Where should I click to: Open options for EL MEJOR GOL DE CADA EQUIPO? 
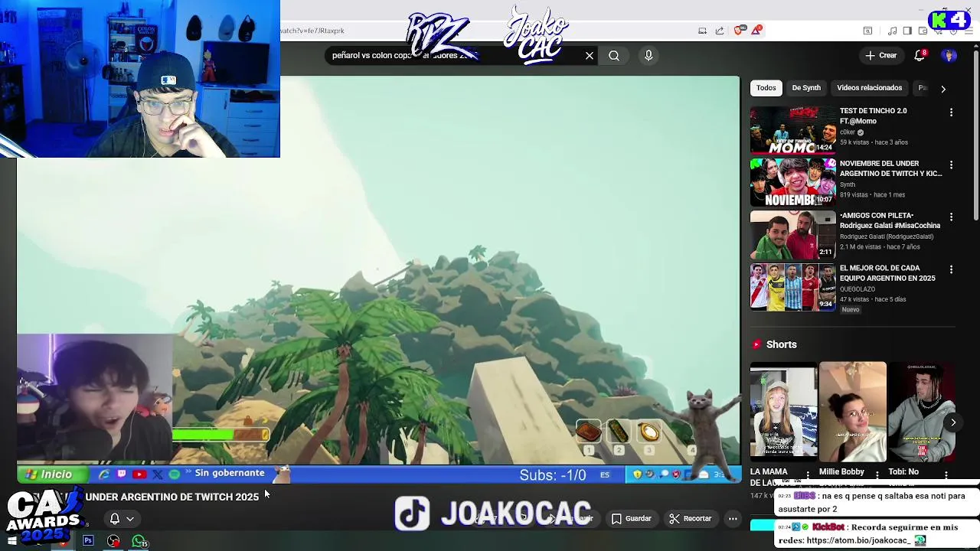coord(951,269)
